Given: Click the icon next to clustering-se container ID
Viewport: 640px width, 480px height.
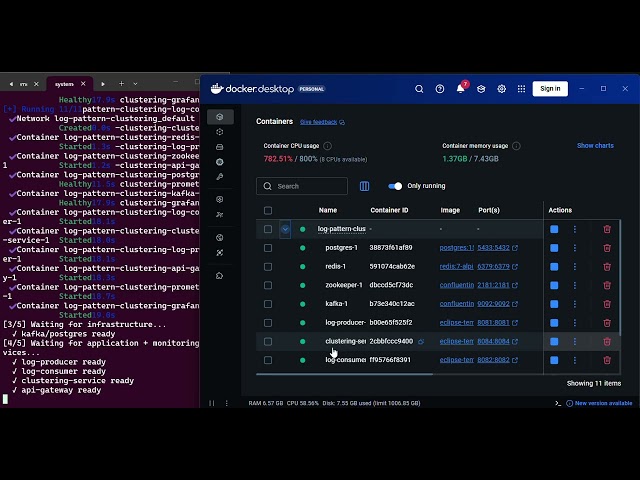Looking at the screenshot, I should (421, 342).
